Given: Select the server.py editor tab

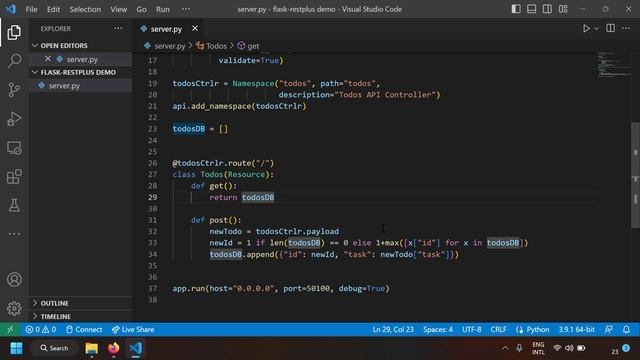Looking at the screenshot, I should point(166,29).
